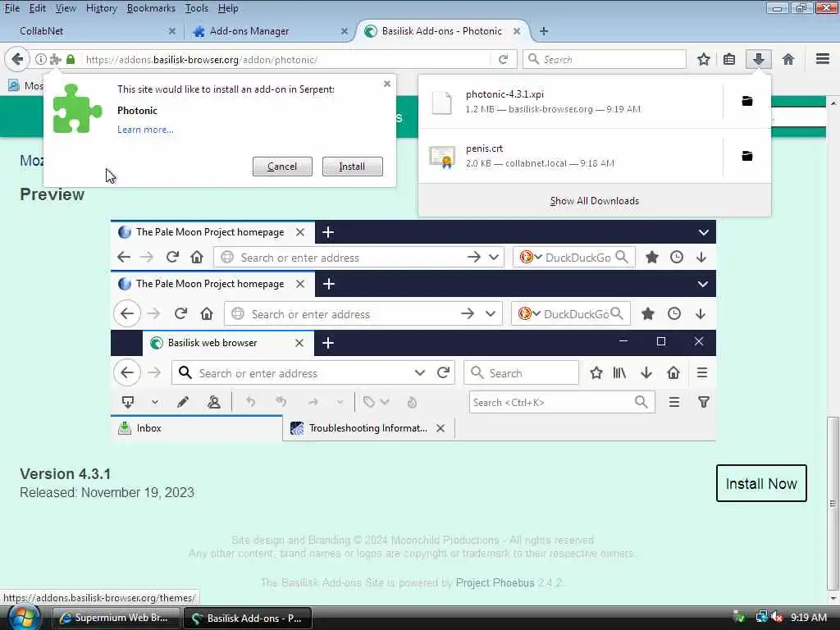The height and width of the screenshot is (630, 840).
Task: Switch to Supermium Web Browser in taskbar
Action: (115, 618)
